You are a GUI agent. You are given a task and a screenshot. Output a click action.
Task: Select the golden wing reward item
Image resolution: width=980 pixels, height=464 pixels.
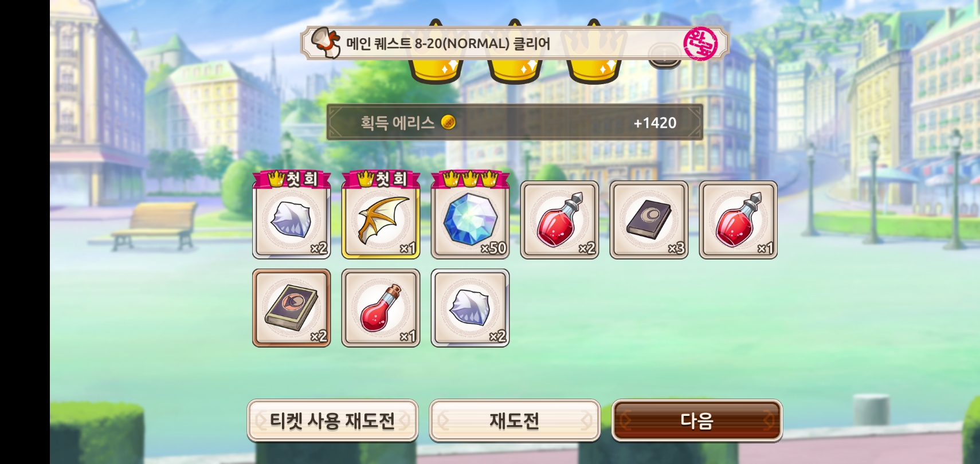(381, 221)
